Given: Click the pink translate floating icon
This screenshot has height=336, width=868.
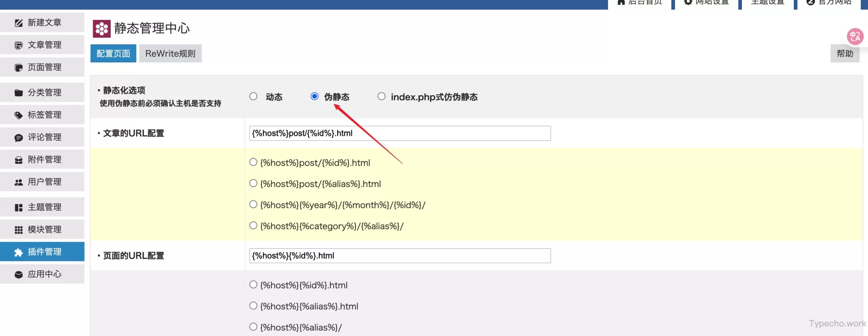Looking at the screenshot, I should point(854,37).
